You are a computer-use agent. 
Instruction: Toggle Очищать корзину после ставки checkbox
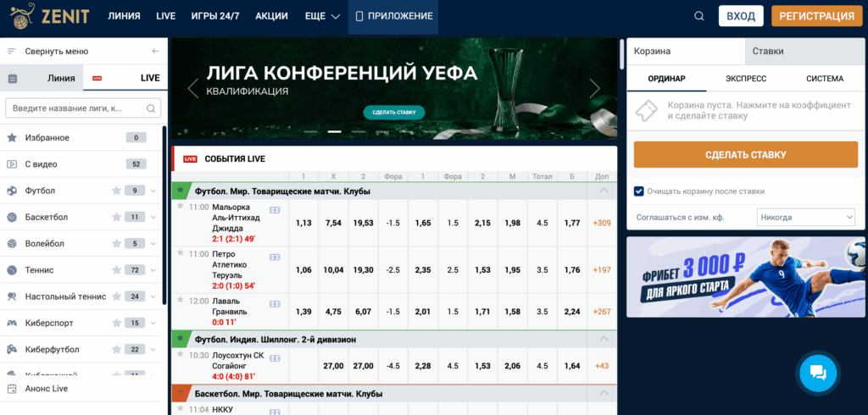pos(638,191)
